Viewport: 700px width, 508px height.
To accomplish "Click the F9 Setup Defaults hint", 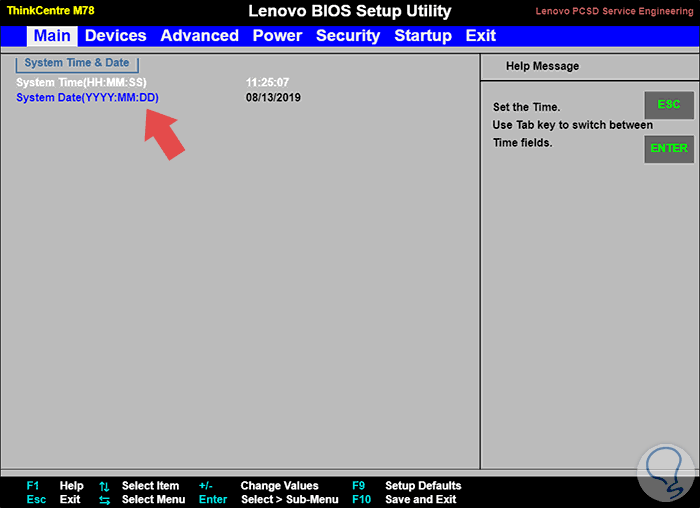I will pyautogui.click(x=407, y=486).
